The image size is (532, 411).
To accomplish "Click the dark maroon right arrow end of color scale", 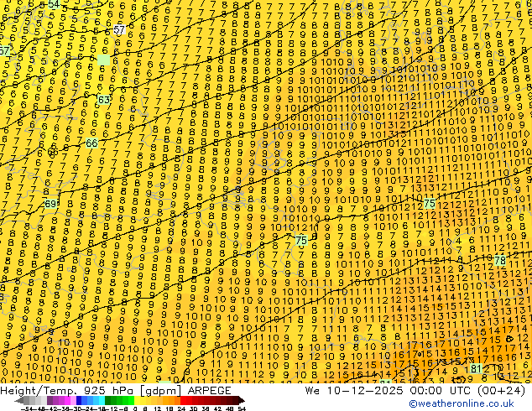I will (242, 400).
